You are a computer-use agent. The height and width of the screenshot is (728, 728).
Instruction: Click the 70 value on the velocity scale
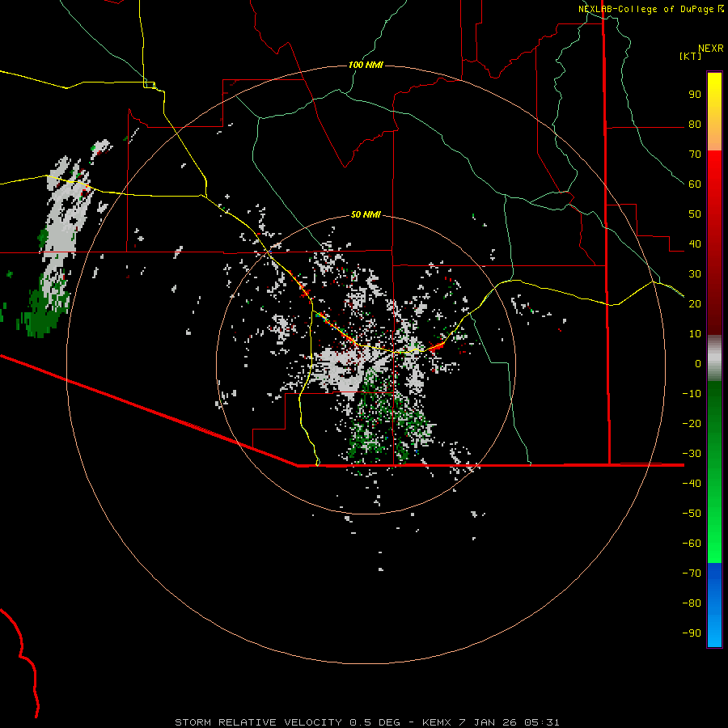click(695, 154)
